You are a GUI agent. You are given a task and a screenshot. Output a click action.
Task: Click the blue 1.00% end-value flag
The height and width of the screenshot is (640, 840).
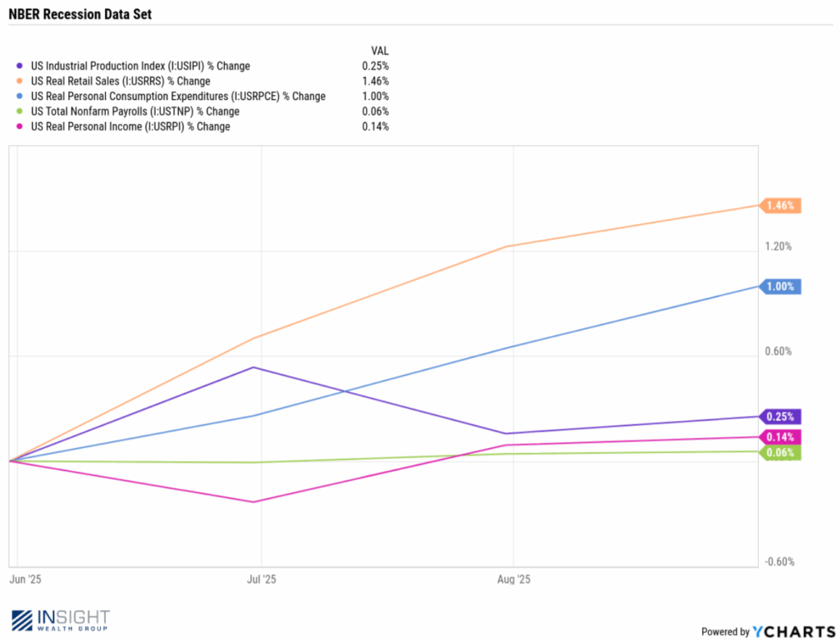click(780, 286)
